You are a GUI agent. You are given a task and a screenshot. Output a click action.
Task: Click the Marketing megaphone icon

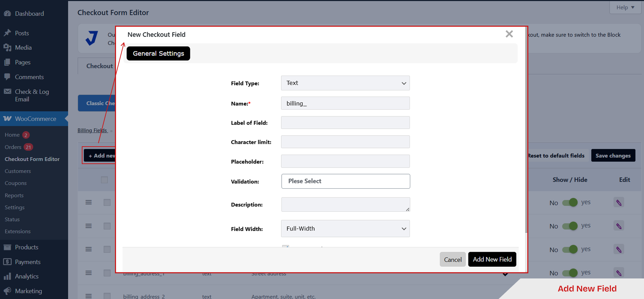point(8,291)
